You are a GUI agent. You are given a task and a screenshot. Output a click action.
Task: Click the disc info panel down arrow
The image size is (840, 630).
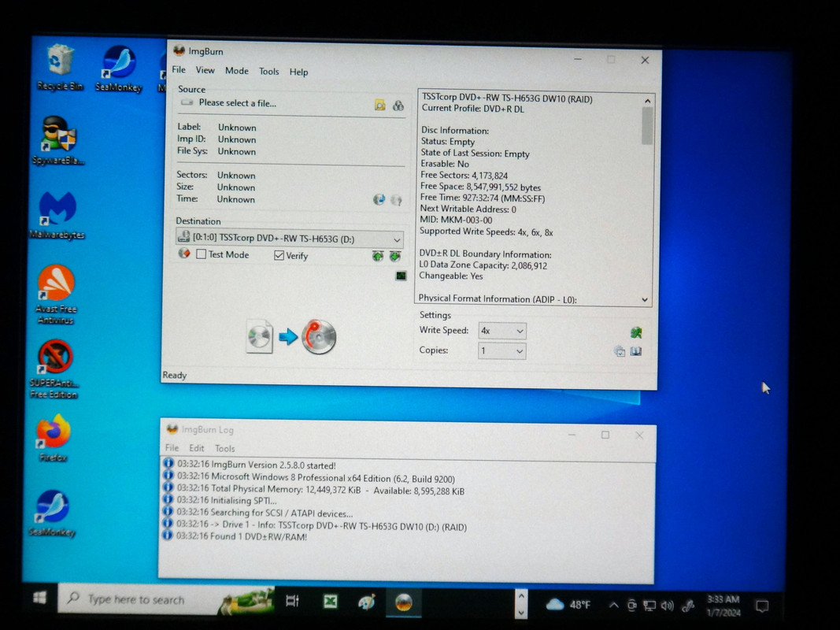(x=645, y=300)
